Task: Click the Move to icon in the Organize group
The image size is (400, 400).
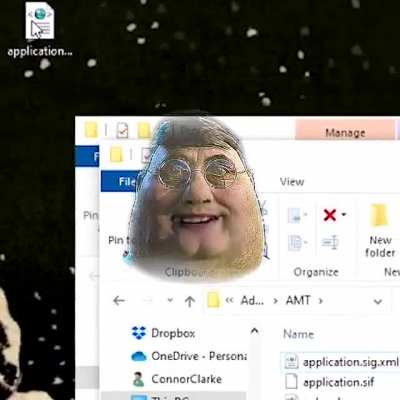Action: coord(296,215)
